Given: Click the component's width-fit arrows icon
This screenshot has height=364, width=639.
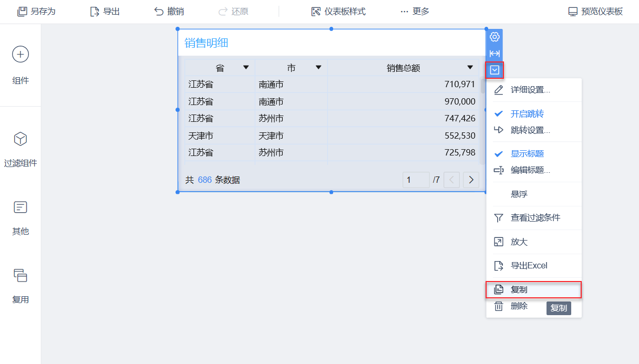Looking at the screenshot, I should click(494, 54).
